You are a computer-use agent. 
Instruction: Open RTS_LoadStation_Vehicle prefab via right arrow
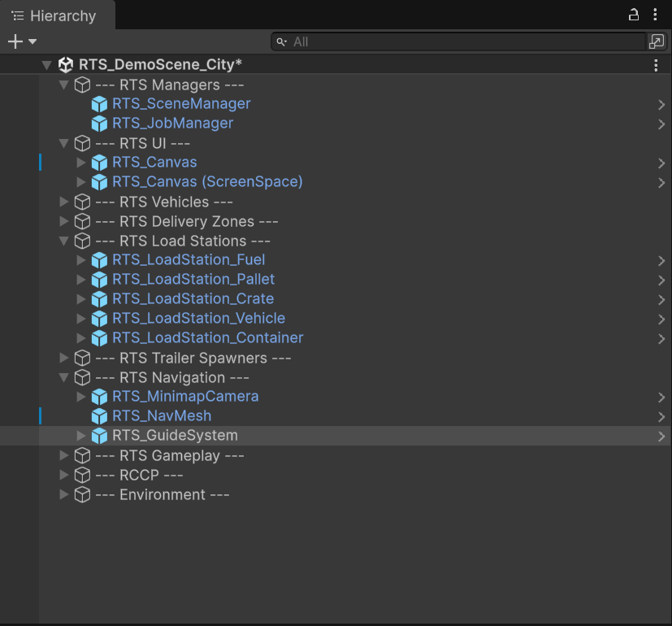click(x=661, y=320)
